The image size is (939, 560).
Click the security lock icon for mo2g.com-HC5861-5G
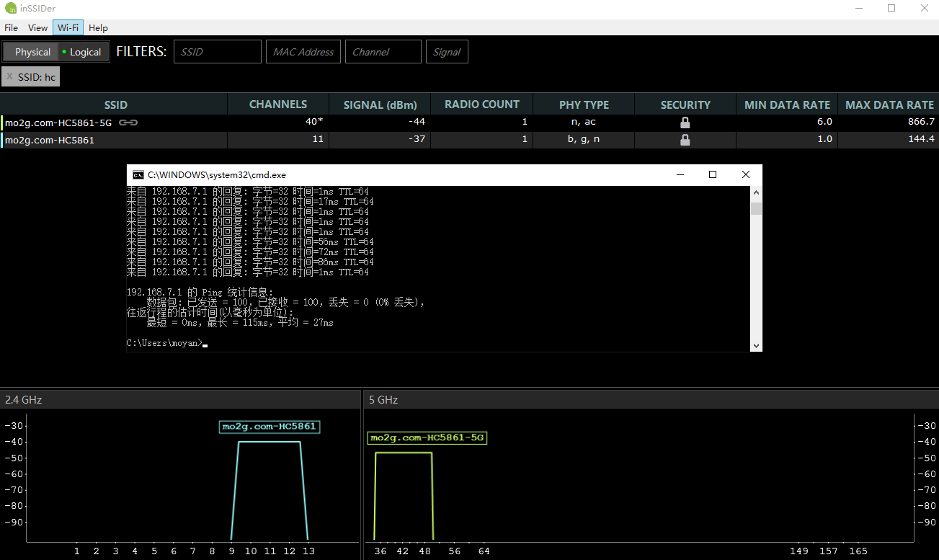[685, 123]
